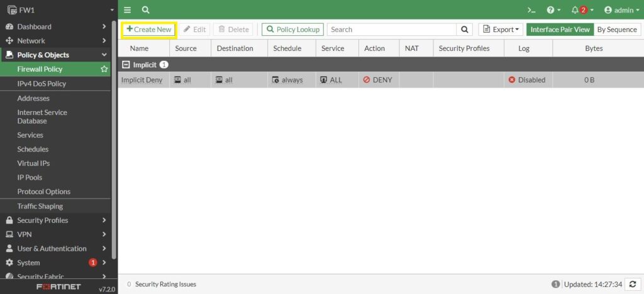
Task: Open the notifications bell icon
Action: coord(575,10)
